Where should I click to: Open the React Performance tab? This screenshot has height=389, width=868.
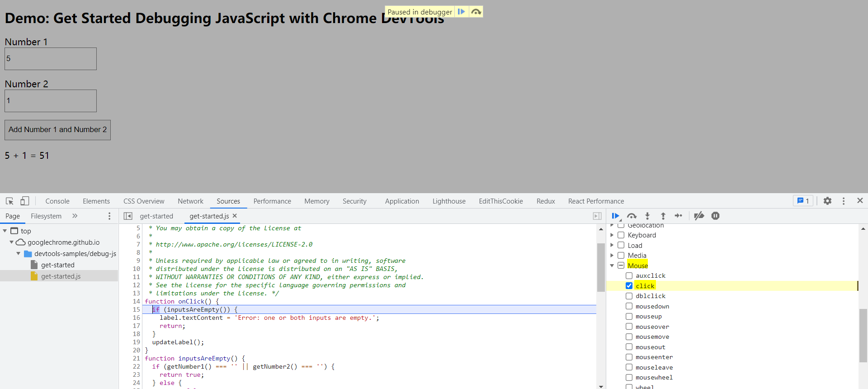(596, 201)
